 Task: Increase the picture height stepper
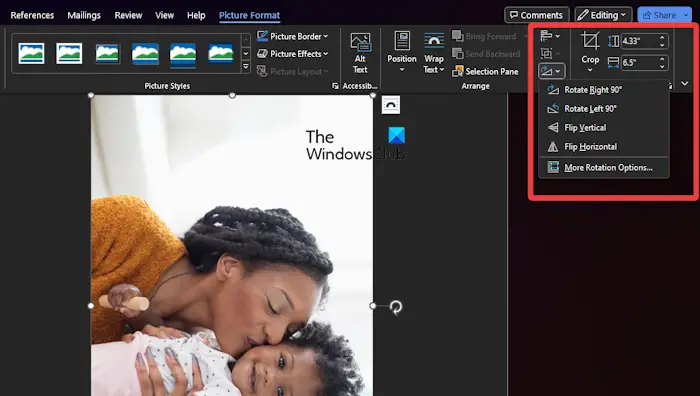(x=662, y=38)
